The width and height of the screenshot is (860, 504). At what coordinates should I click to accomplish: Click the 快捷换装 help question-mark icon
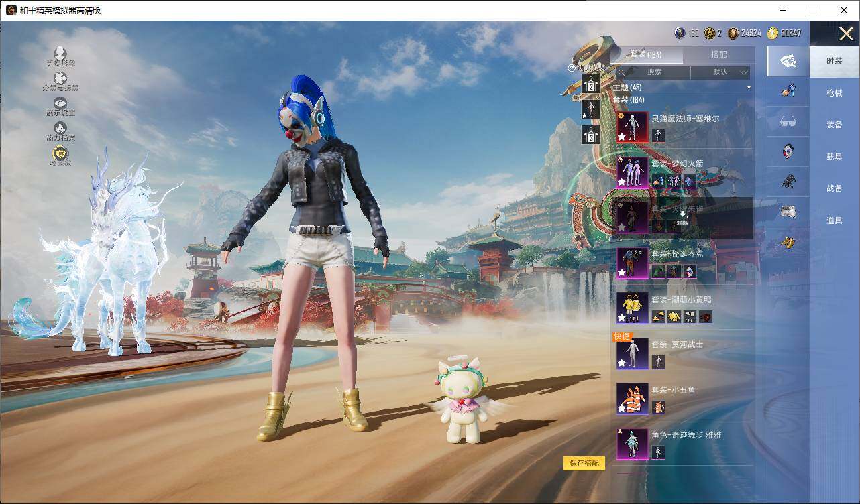(572, 68)
